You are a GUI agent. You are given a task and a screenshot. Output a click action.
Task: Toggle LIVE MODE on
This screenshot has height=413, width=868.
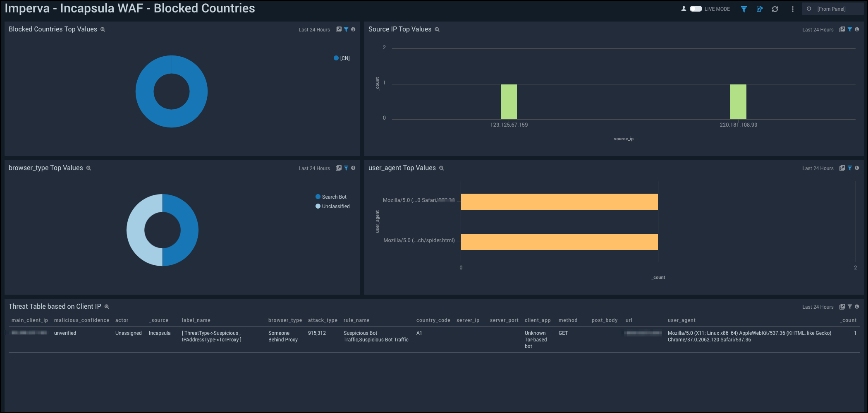point(696,8)
